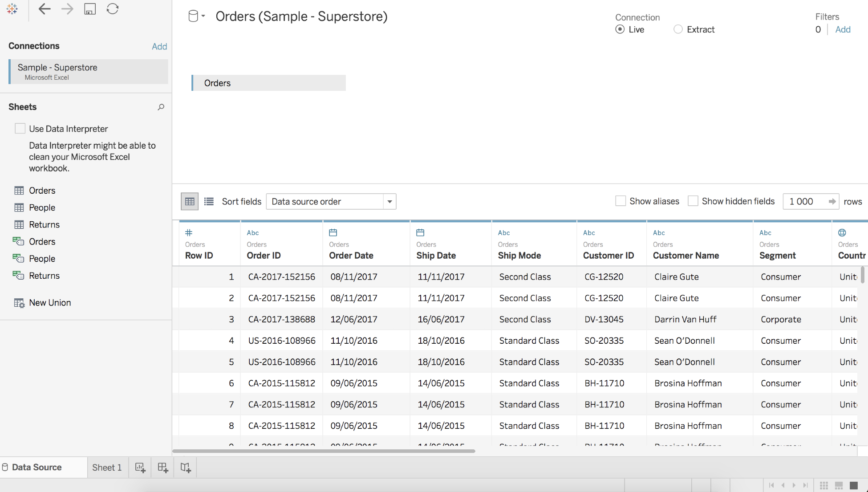Apply the row count arrow
The width and height of the screenshot is (868, 492).
click(832, 201)
